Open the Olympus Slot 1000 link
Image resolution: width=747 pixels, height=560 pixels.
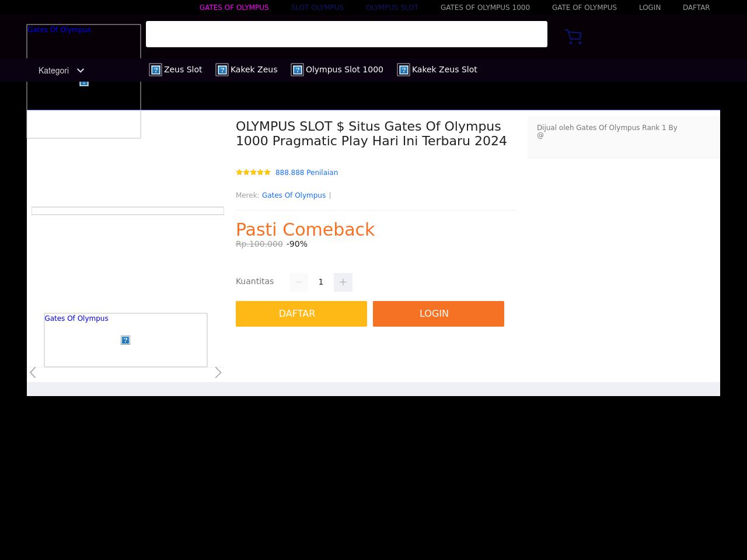click(344, 69)
